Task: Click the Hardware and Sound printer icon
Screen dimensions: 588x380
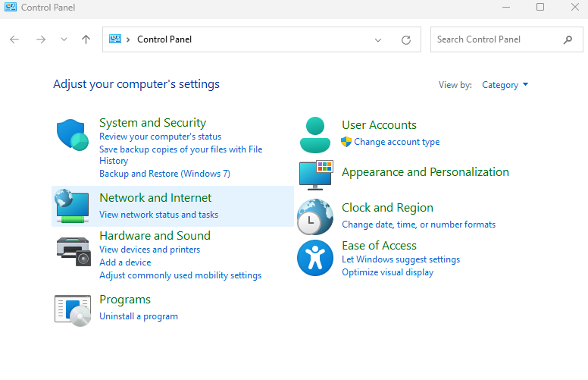Action: [x=73, y=249]
